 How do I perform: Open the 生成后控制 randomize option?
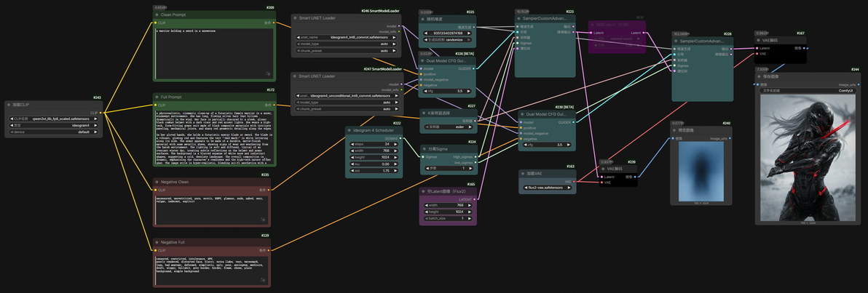click(x=448, y=40)
